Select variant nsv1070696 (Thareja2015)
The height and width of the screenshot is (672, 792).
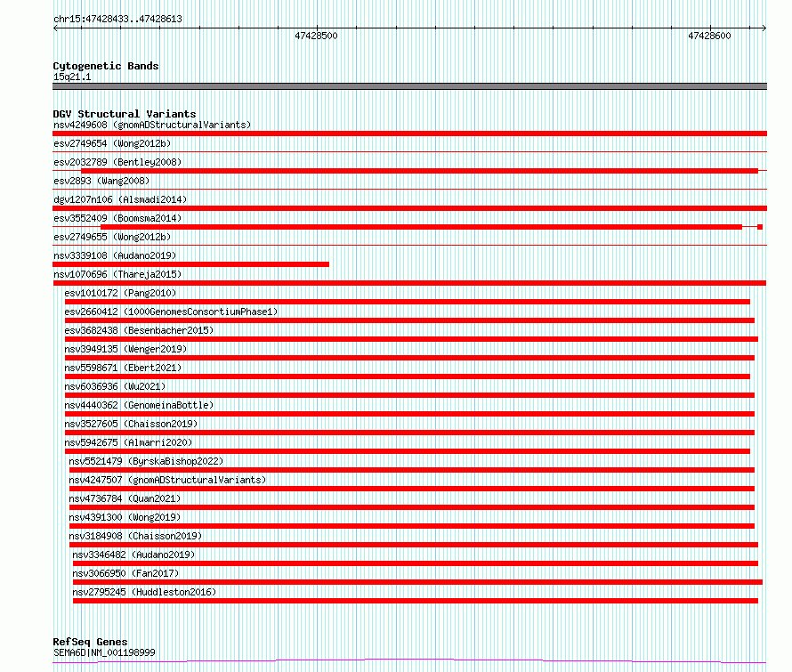(117, 274)
